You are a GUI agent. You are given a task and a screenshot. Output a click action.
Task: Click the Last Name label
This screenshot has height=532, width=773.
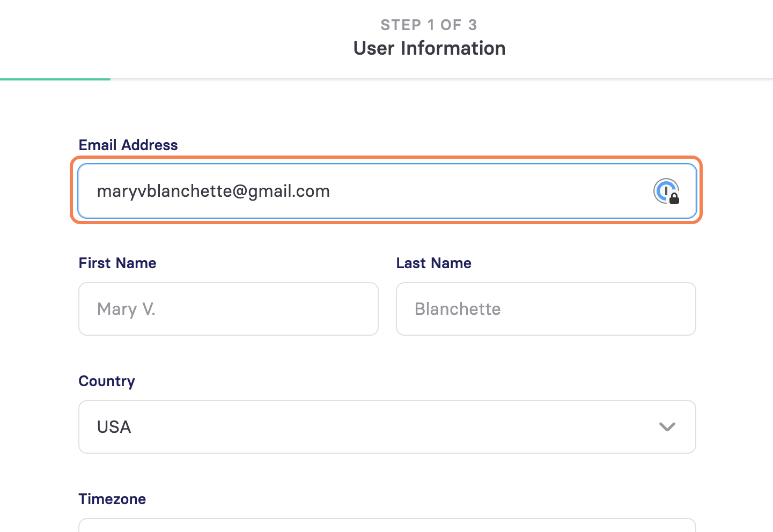pos(434,263)
